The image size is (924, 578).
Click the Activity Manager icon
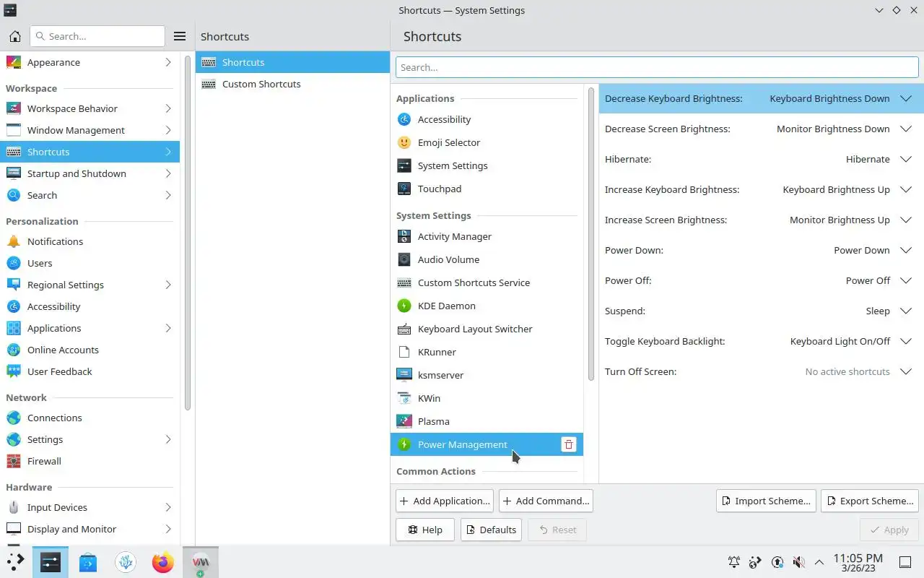tap(404, 236)
